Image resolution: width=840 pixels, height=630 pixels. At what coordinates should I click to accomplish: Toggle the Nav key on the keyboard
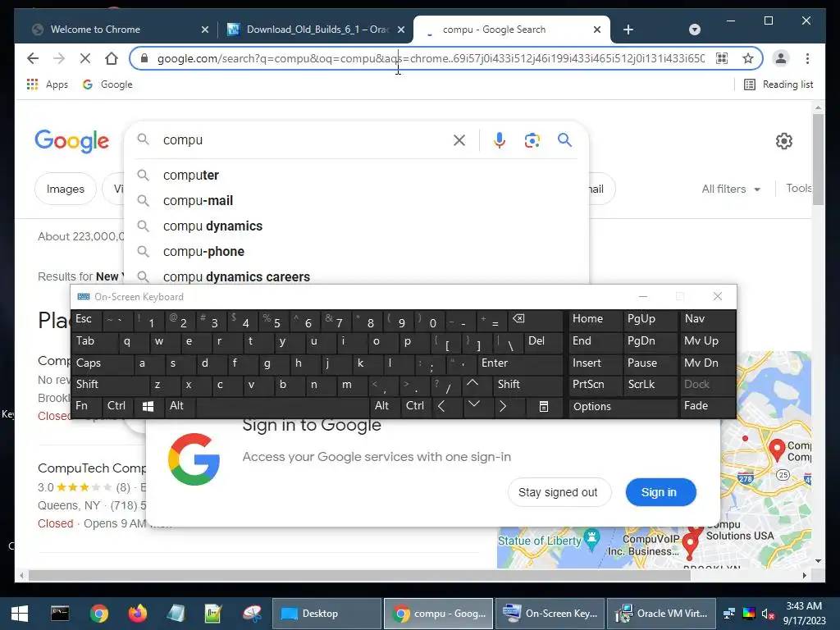(x=707, y=319)
